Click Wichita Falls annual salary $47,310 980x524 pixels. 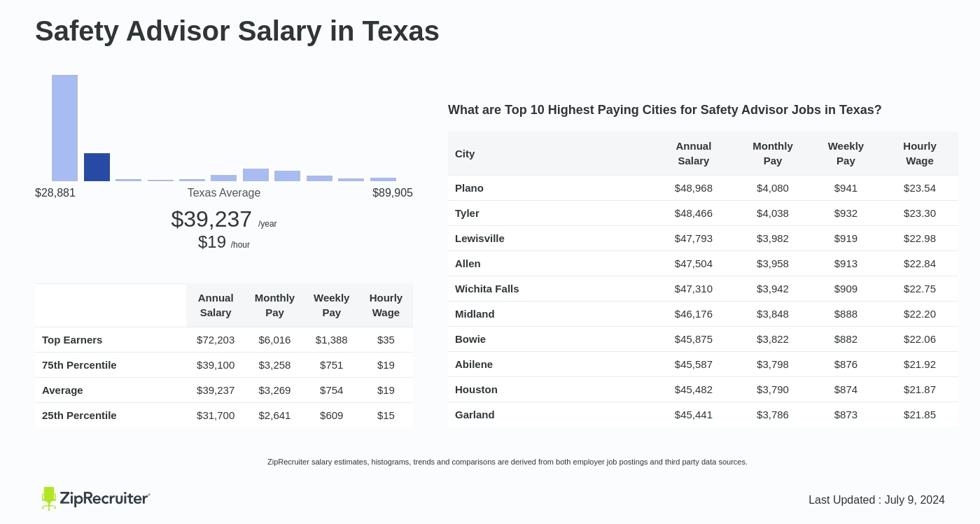click(694, 289)
